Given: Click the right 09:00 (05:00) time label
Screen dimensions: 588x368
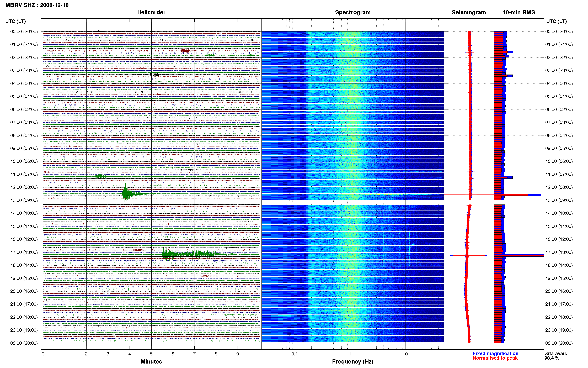Looking at the screenshot, I should [559, 148].
